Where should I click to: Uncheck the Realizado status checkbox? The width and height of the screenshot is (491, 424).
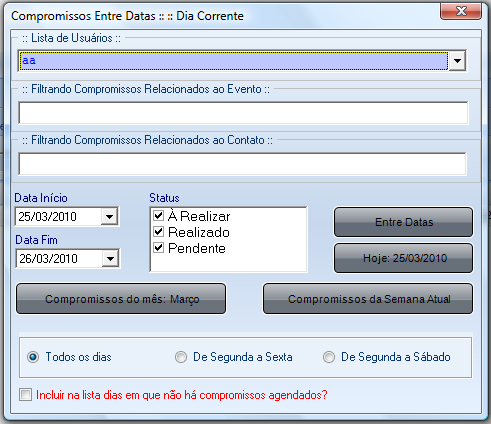[159, 232]
